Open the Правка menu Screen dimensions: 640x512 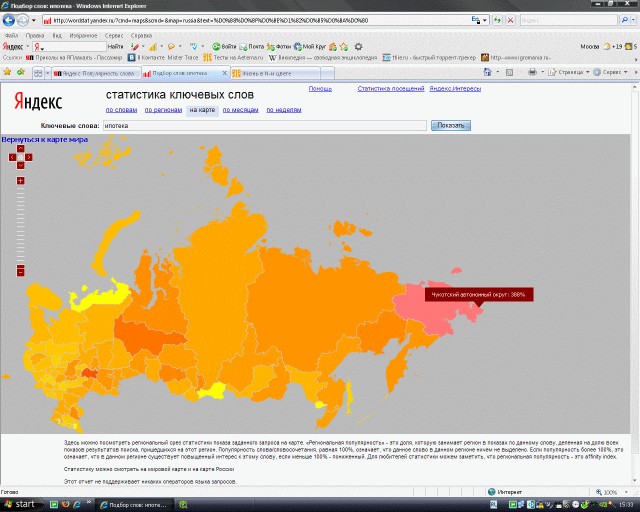[35, 36]
